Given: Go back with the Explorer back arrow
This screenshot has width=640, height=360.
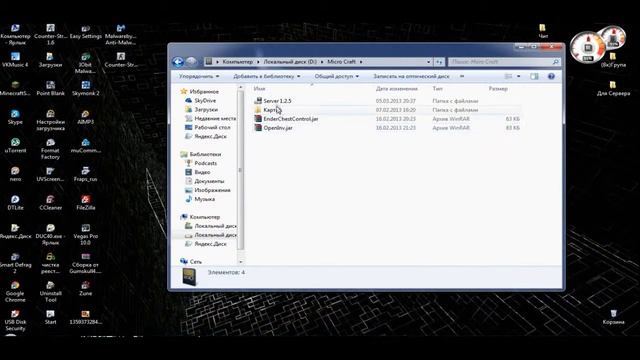Looking at the screenshot, I should coord(178,62).
